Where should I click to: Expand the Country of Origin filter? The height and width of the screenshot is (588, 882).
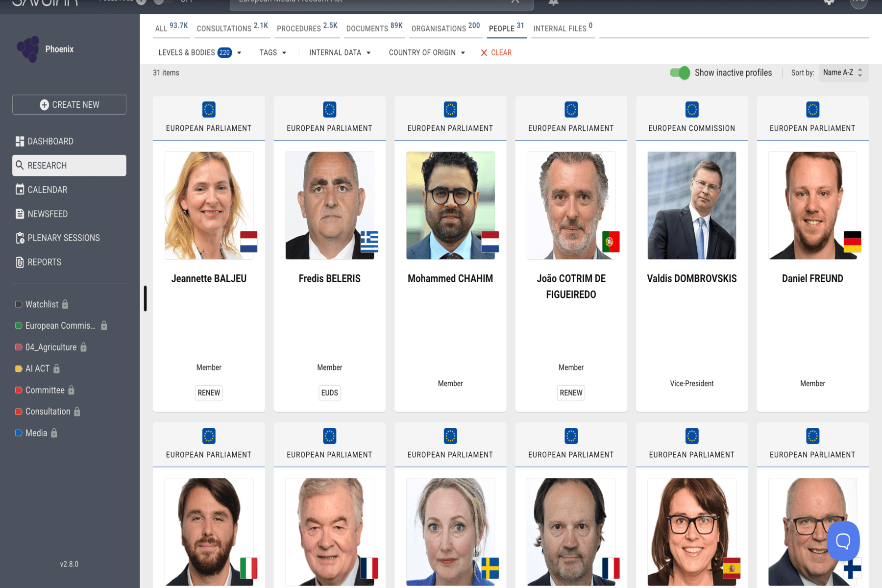pos(427,53)
